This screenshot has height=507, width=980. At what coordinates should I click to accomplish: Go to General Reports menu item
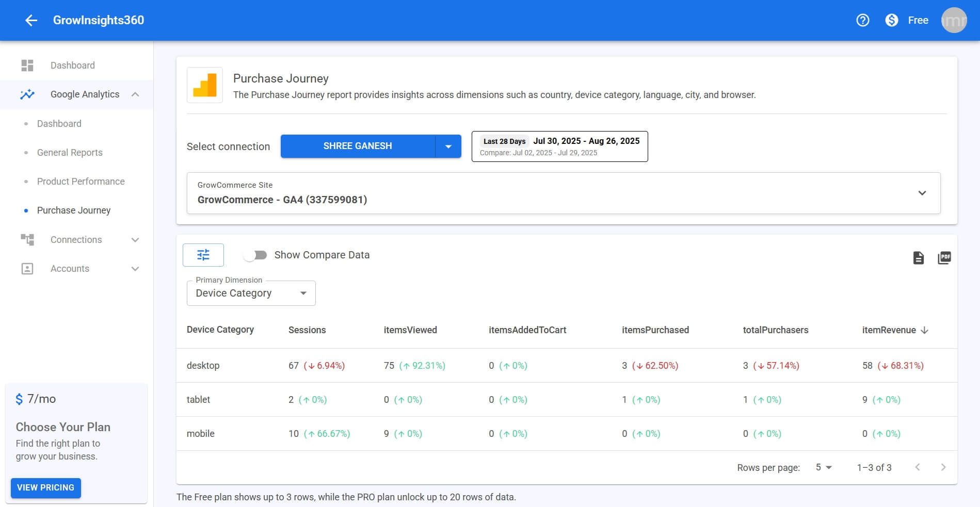(70, 153)
